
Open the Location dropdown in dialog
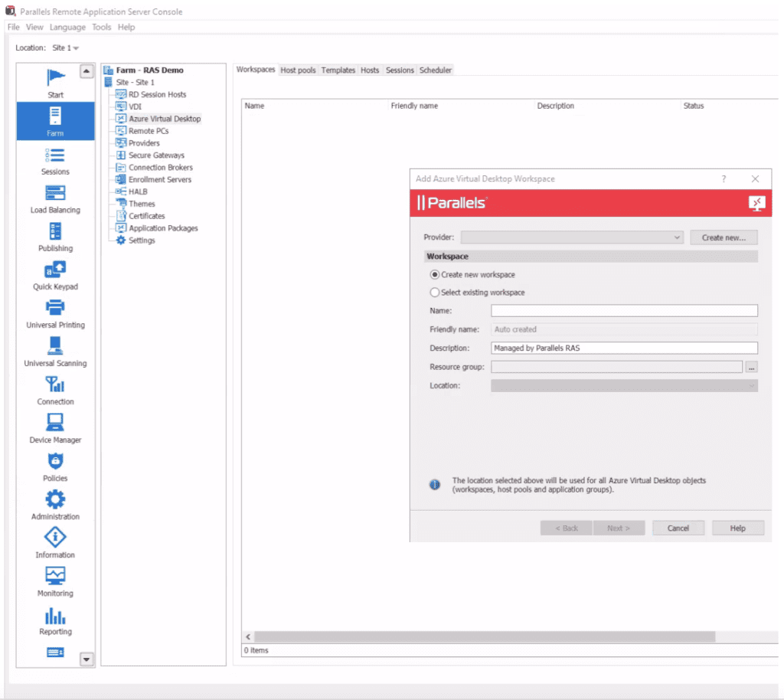624,386
